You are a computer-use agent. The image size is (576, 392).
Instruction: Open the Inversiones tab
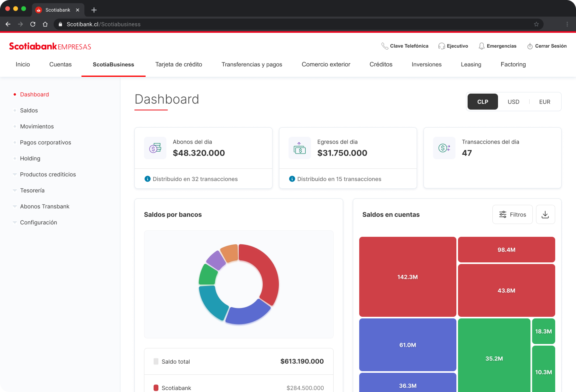427,64
